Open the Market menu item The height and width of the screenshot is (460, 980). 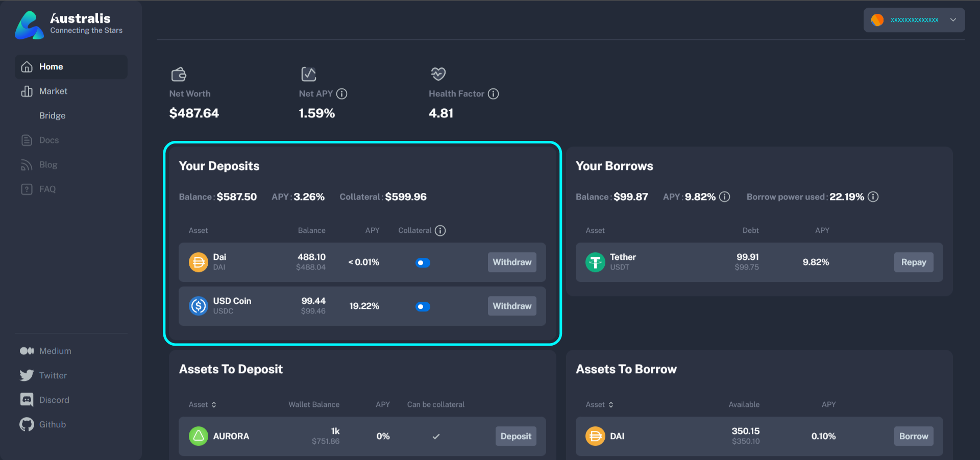71,91
